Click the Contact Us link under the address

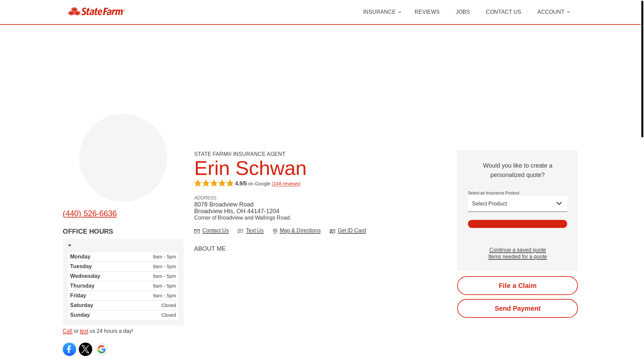(215, 231)
